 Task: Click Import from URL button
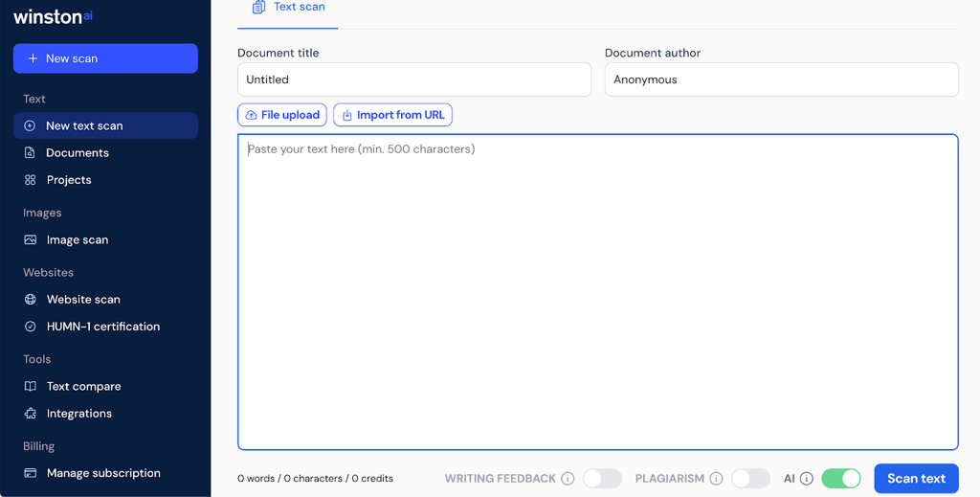pos(392,115)
